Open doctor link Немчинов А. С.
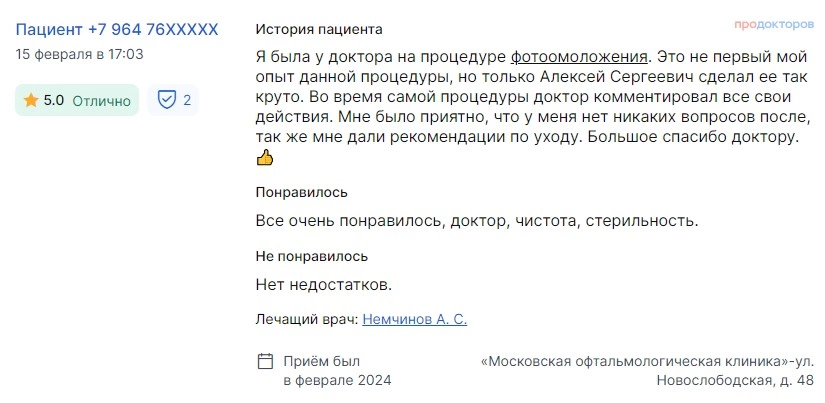The width and height of the screenshot is (825, 403). pos(415,319)
